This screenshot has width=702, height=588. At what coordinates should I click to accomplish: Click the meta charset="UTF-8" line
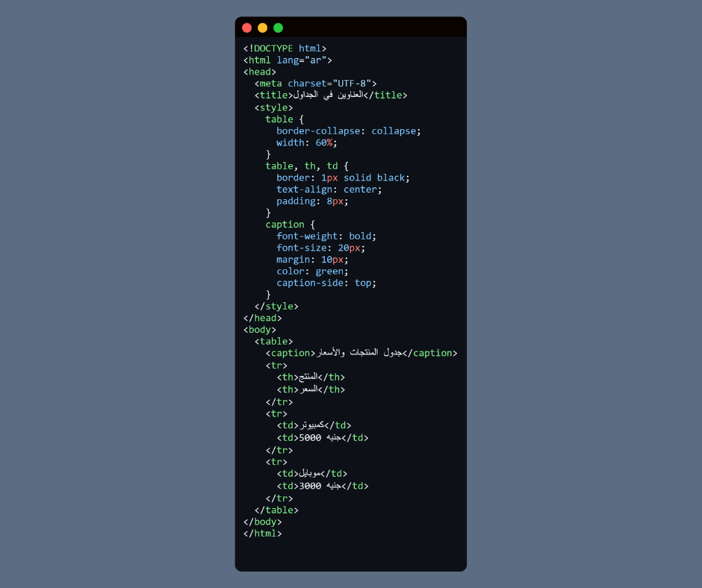coord(315,84)
